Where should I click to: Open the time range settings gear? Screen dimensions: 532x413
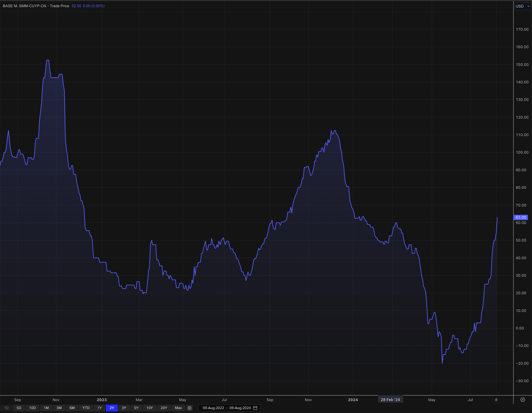(190, 408)
